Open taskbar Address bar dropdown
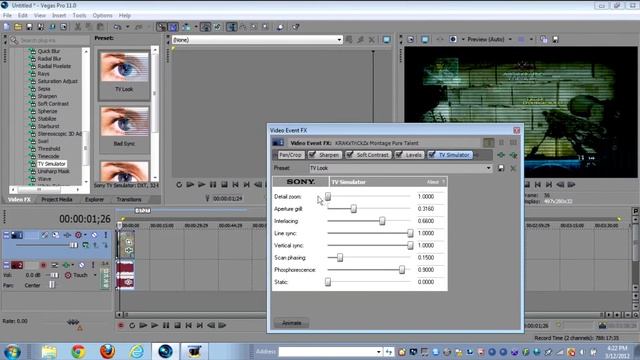Viewport: 640px width, 360px height. pyautogui.click(x=379, y=352)
